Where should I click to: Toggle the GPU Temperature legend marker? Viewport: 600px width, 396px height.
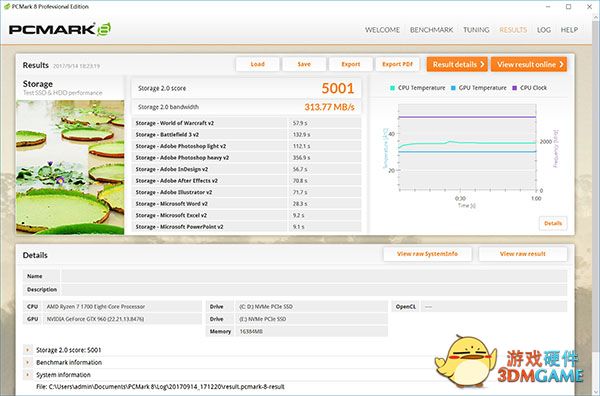click(x=453, y=88)
